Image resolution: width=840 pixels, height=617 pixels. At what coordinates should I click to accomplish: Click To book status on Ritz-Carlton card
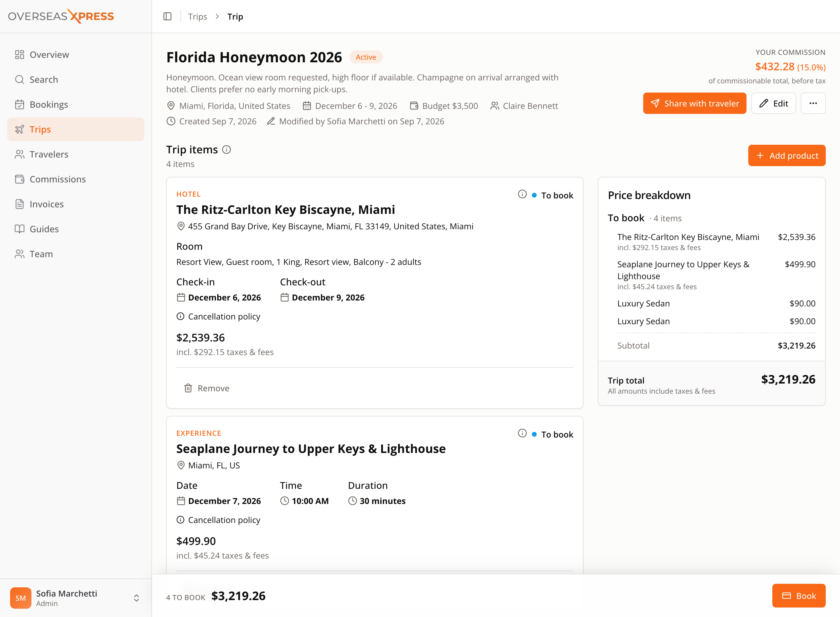coord(553,195)
